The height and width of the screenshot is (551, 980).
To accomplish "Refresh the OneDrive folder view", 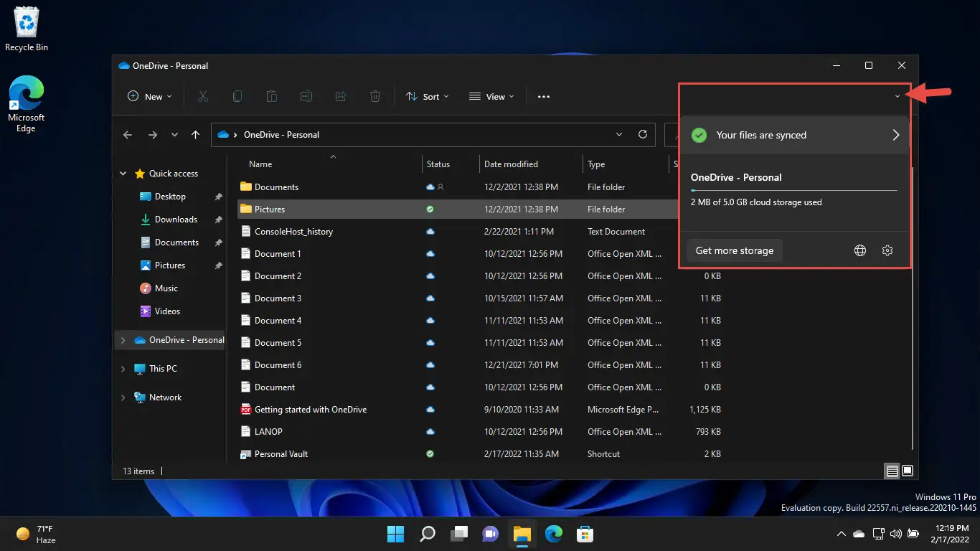I will click(x=643, y=134).
